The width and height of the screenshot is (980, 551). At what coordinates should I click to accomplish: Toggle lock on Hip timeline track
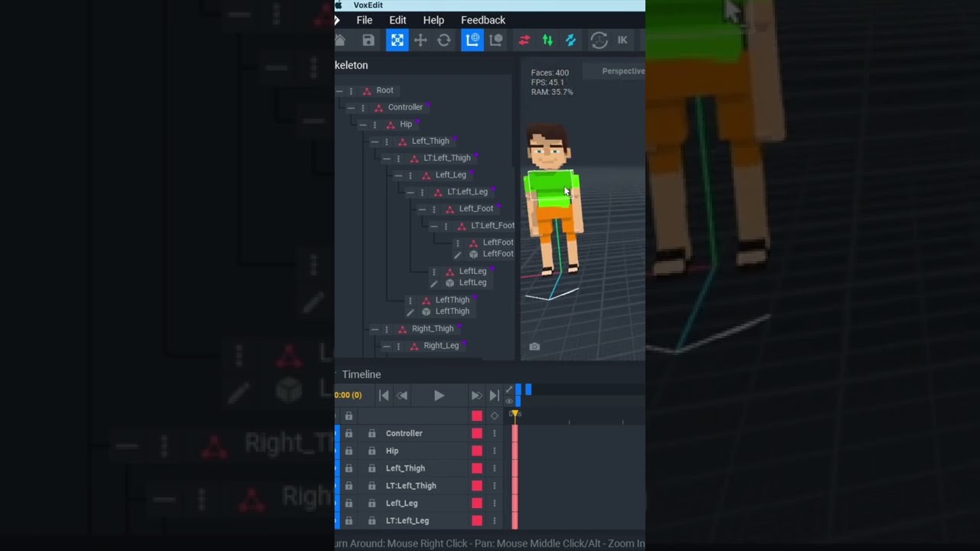(371, 451)
